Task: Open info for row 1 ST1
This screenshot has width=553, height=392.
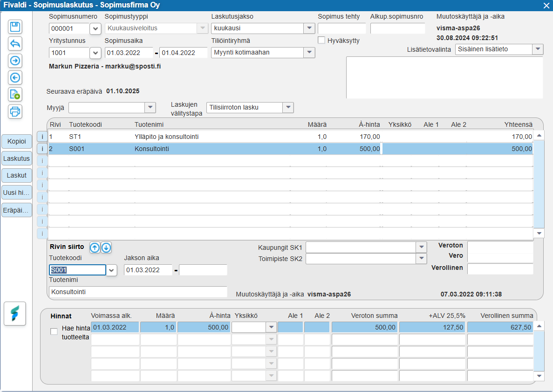Action: point(42,137)
